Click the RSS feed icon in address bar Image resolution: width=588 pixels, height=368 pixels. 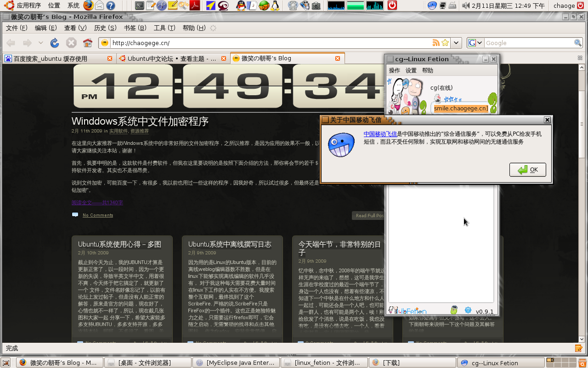click(436, 43)
